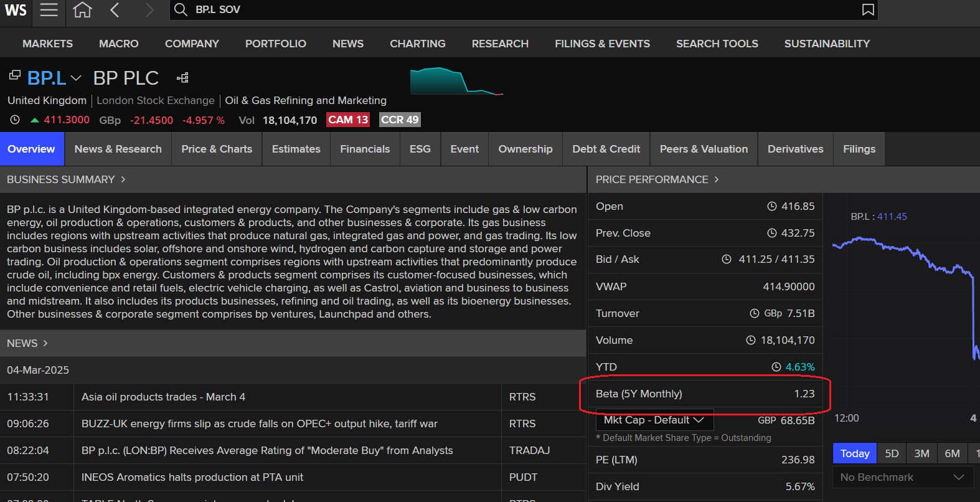Expand the BP.L ticker dropdown arrow
The height and width of the screenshot is (502, 980).
point(76,78)
